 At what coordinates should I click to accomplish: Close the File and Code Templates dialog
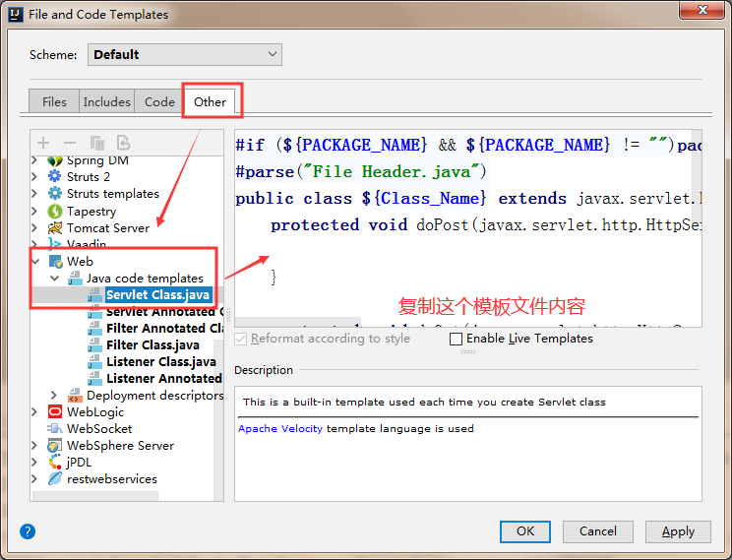tap(702, 10)
